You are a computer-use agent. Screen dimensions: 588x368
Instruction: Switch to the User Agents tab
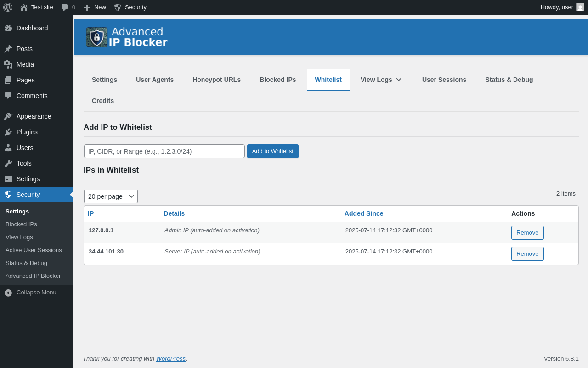click(155, 80)
